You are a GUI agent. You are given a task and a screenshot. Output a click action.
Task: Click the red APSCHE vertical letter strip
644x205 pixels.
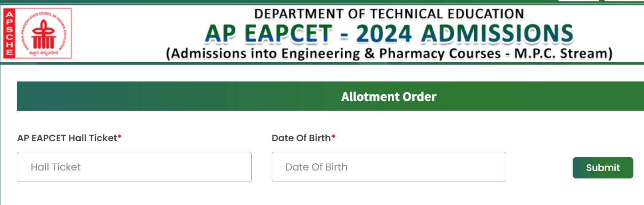coord(9,34)
